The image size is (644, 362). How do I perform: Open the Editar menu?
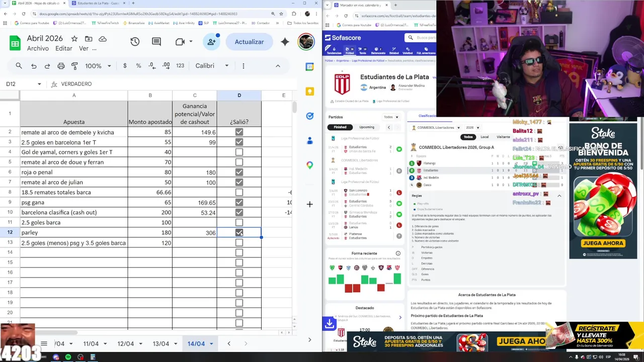coord(64,49)
